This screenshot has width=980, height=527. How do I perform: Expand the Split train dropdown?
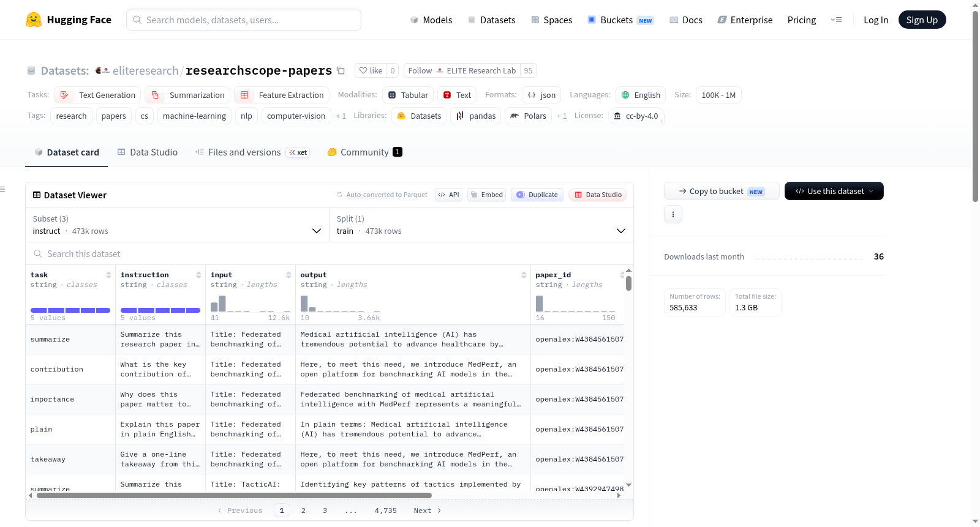481,225
